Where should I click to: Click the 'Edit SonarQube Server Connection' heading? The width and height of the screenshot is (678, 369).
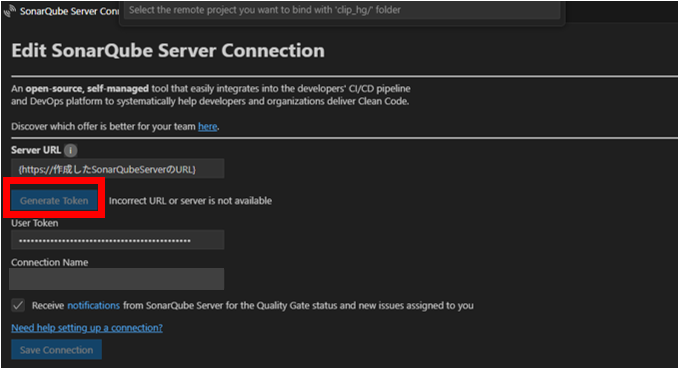point(168,51)
